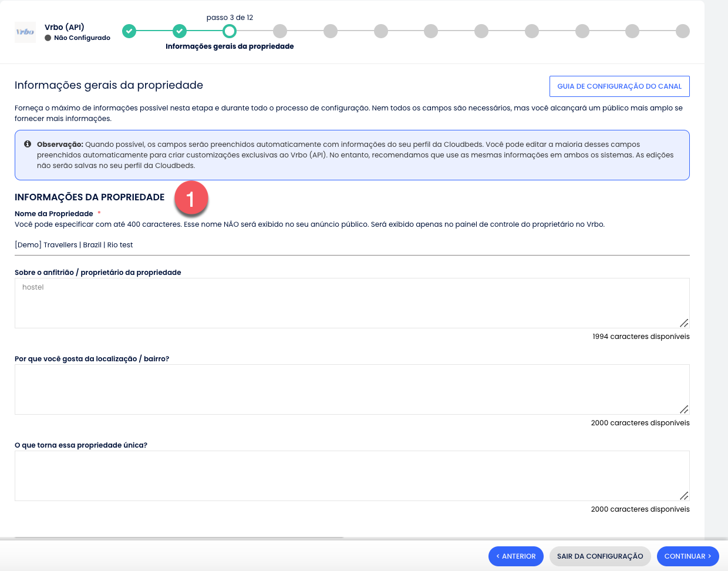Click the Nome da Propriedade input field
Screen dimensions: 728x571
point(352,245)
